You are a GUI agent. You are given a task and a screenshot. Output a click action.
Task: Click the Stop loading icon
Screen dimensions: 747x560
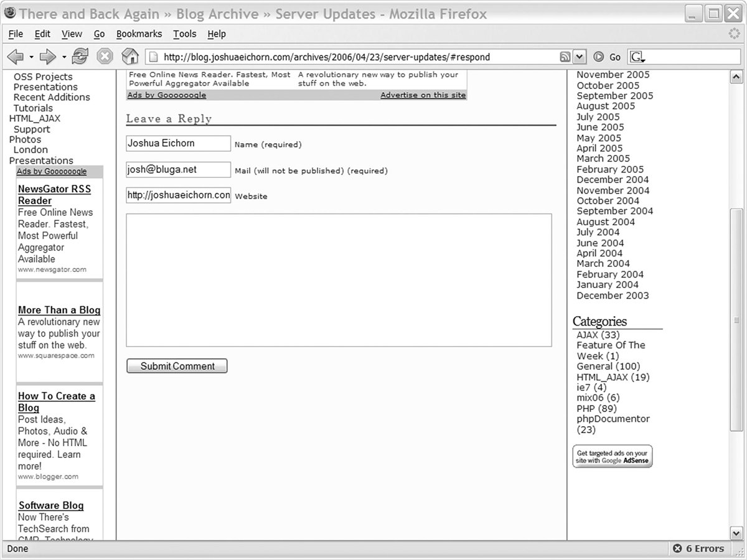[105, 57]
